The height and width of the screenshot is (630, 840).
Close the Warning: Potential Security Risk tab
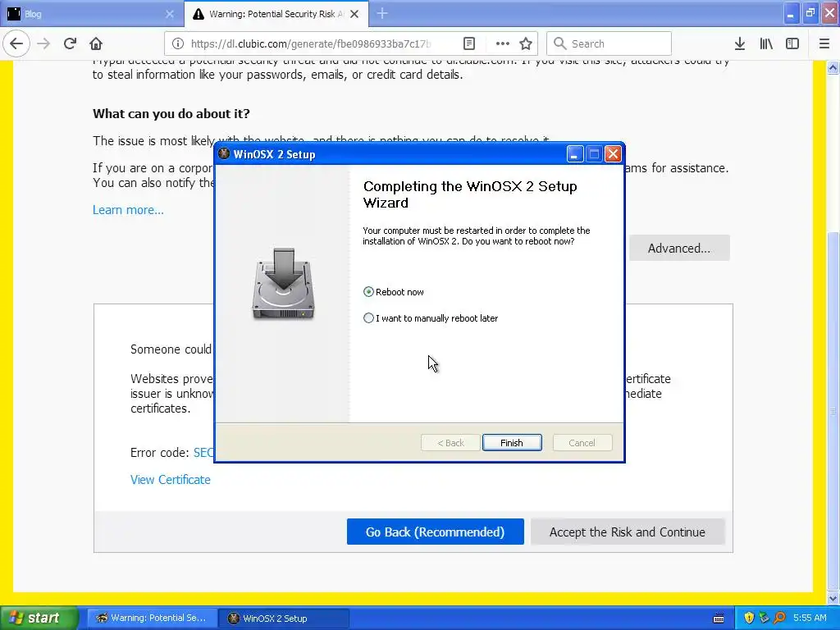(x=354, y=14)
